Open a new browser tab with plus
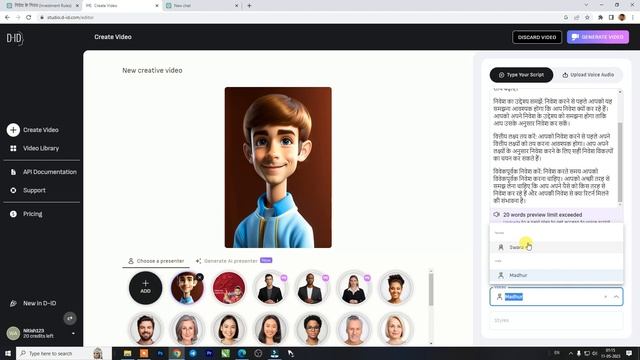This screenshot has width=640, height=360. coord(249,6)
